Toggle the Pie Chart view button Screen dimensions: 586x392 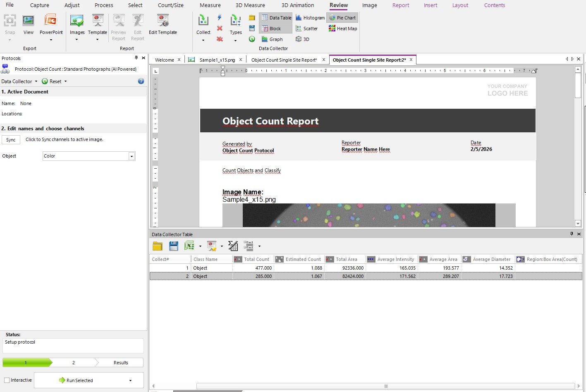[342, 18]
